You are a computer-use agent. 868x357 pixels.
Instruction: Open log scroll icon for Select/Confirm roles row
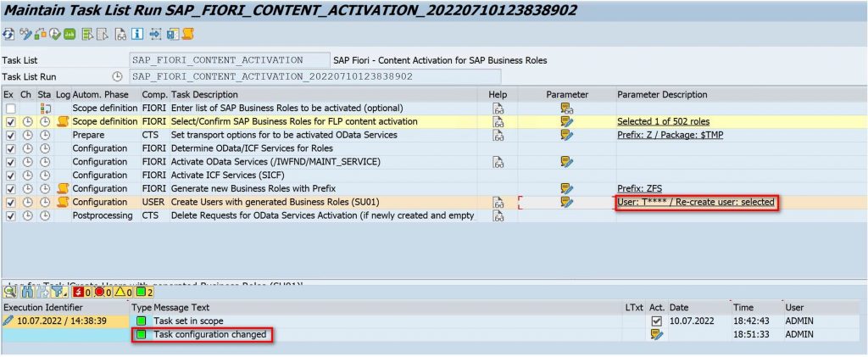point(63,122)
